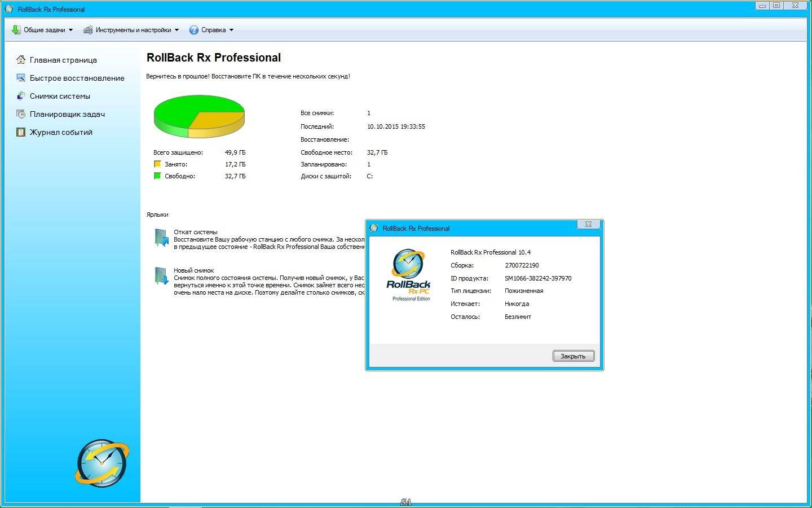Click the main window title bar app icon
The image size is (812, 508).
(8, 9)
